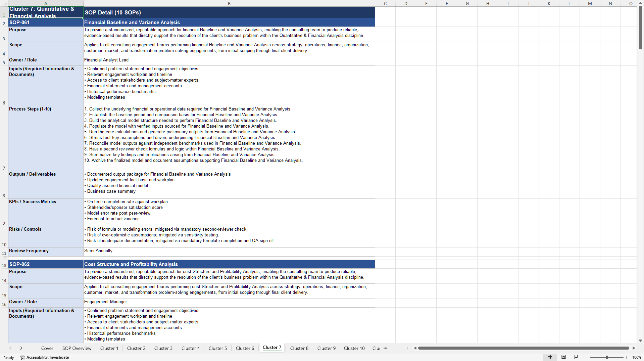Select SOP-061 'Owner / Role' label
The height and width of the screenshot is (361, 644).
point(46,61)
